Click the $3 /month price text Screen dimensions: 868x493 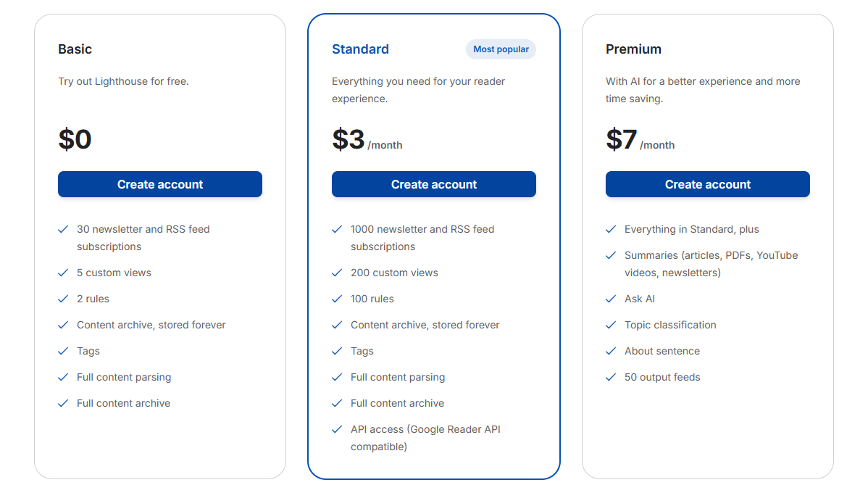click(x=367, y=139)
